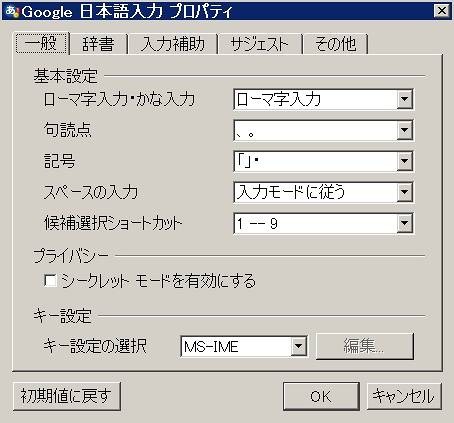Close the プロパティ dialog window

click(x=442, y=11)
